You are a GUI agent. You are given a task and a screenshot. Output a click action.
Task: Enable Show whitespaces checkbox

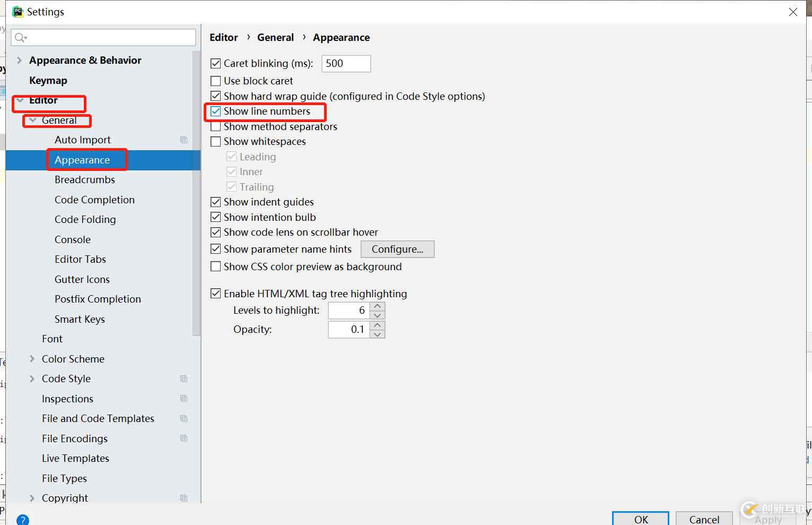coord(215,142)
